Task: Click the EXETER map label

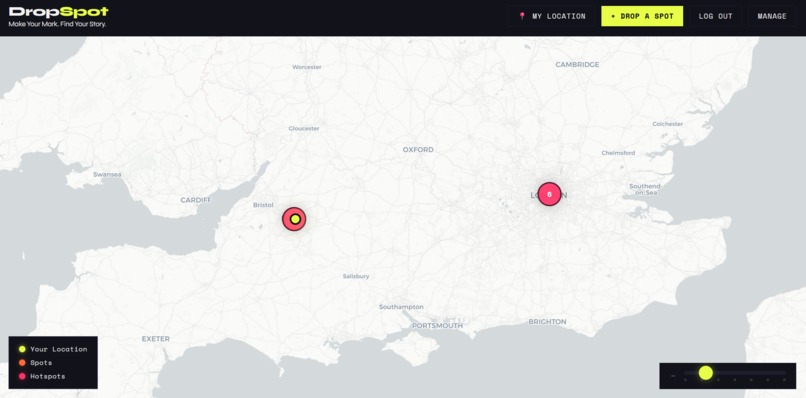Action: click(x=156, y=339)
